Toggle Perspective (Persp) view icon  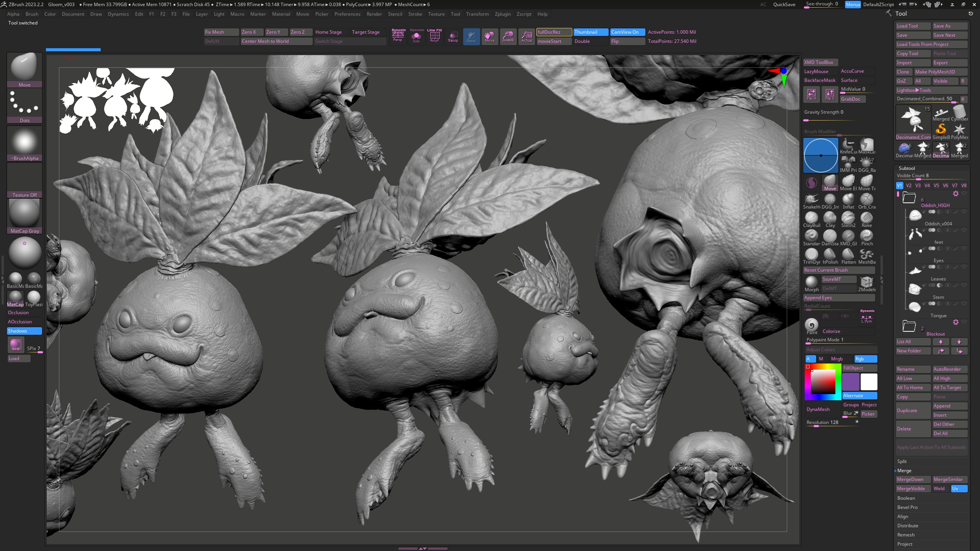pyautogui.click(x=398, y=36)
